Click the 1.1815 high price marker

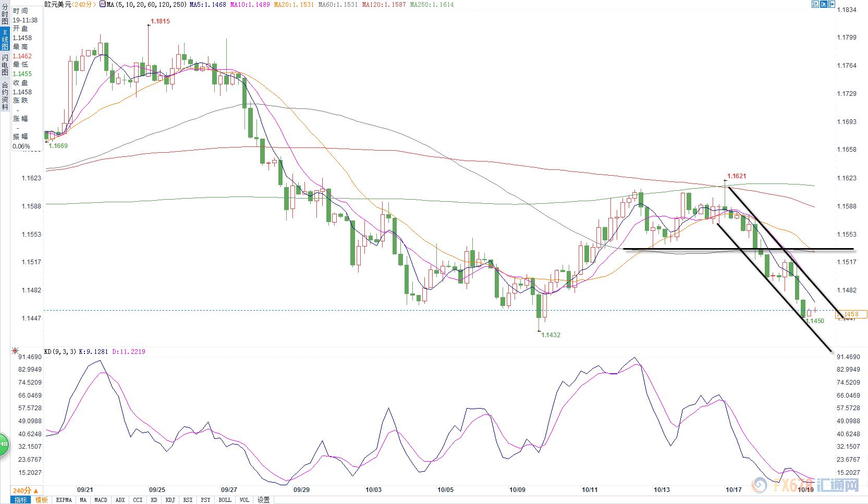click(x=160, y=21)
